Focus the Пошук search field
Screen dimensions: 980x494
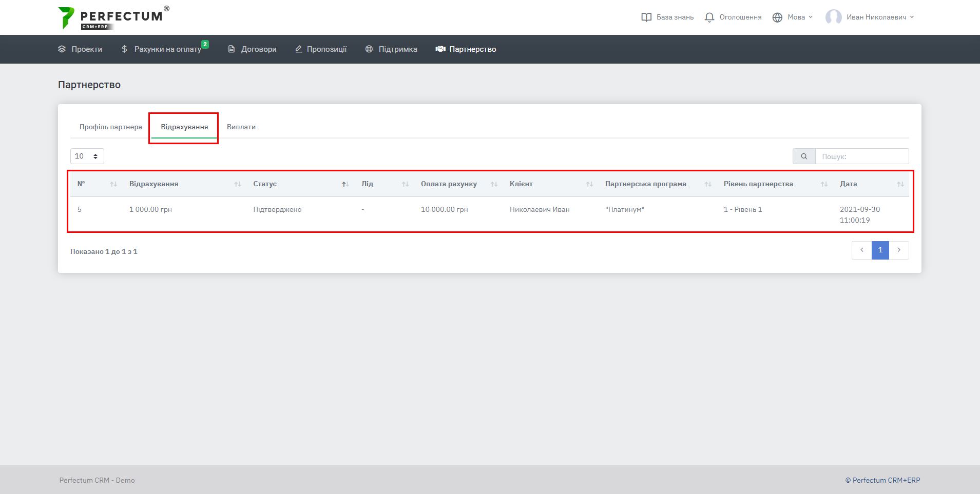861,156
